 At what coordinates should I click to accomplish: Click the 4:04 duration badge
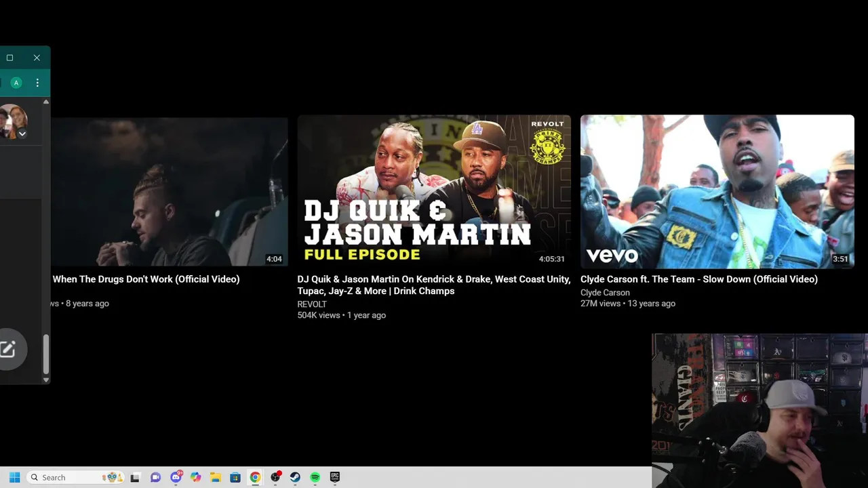pos(274,259)
